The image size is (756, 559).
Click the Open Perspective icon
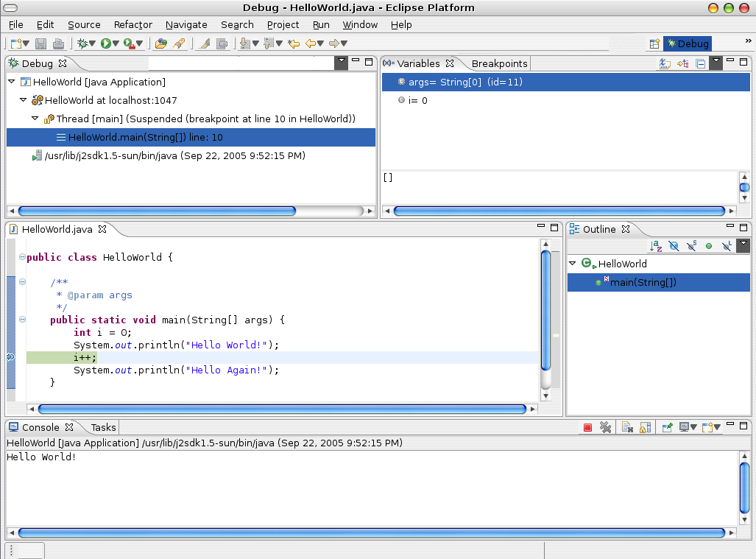(654, 44)
